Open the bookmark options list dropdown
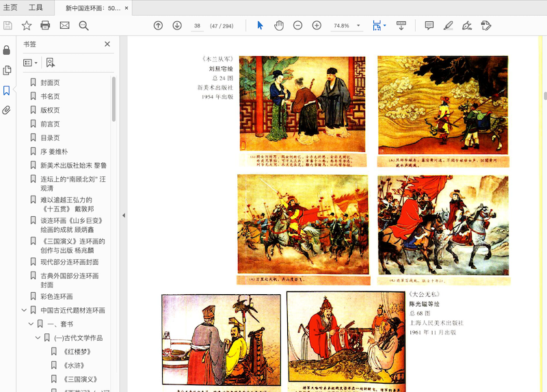 point(30,63)
